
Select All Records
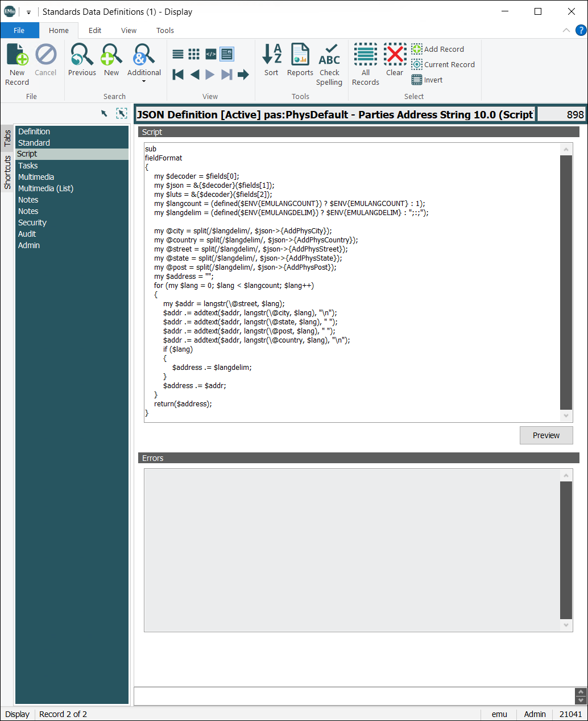365,56
